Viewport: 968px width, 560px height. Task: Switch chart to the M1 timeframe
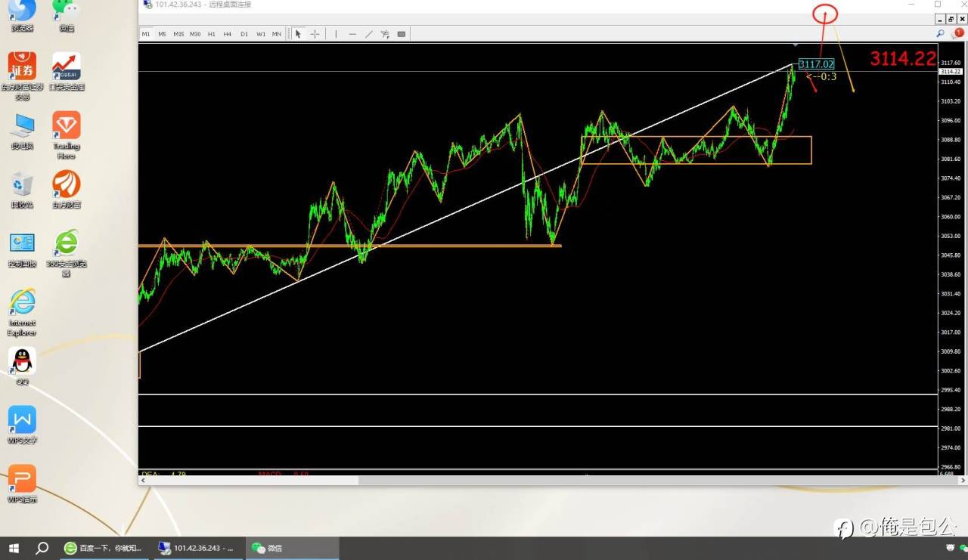point(146,34)
